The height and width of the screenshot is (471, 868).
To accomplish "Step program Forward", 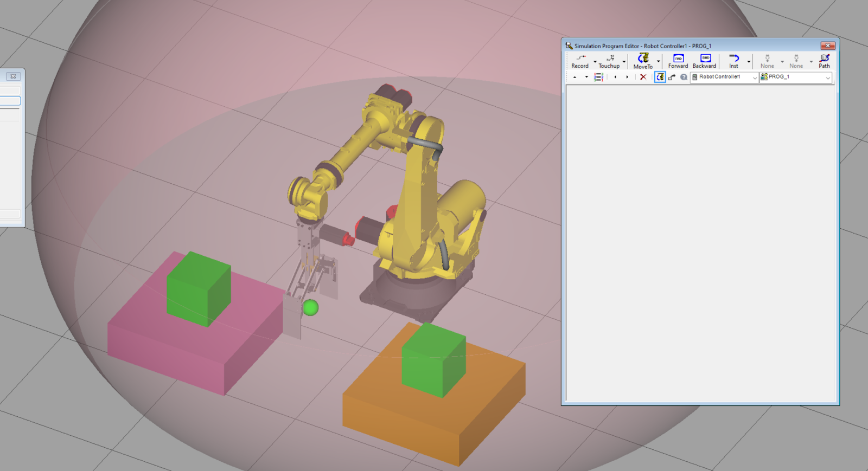I will click(x=678, y=61).
